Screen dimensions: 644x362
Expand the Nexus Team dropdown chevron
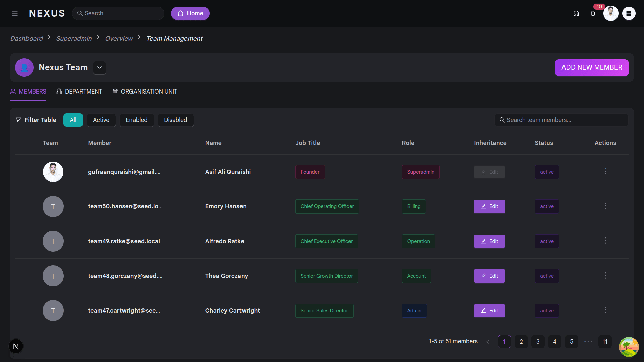tap(99, 68)
